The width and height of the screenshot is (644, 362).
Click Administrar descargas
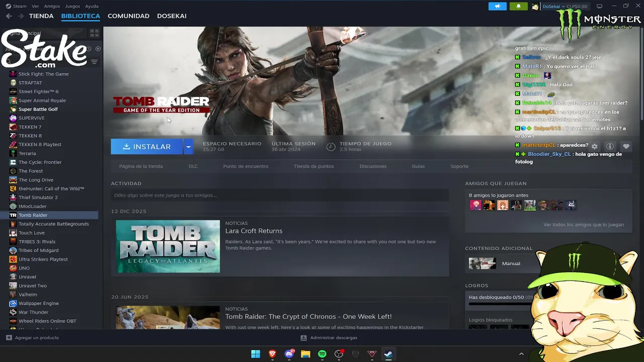334,338
